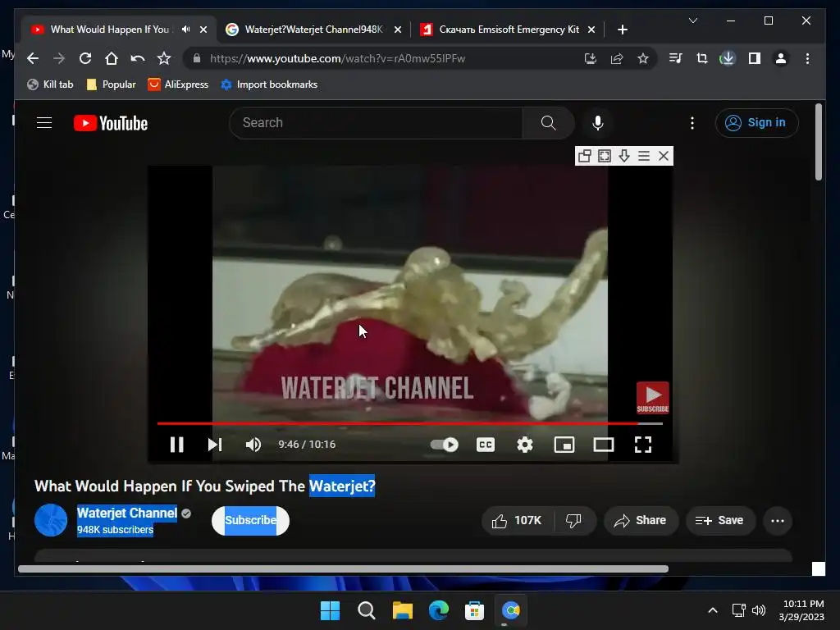This screenshot has width=840, height=630.
Task: Switch to theater mode
Action: (603, 445)
